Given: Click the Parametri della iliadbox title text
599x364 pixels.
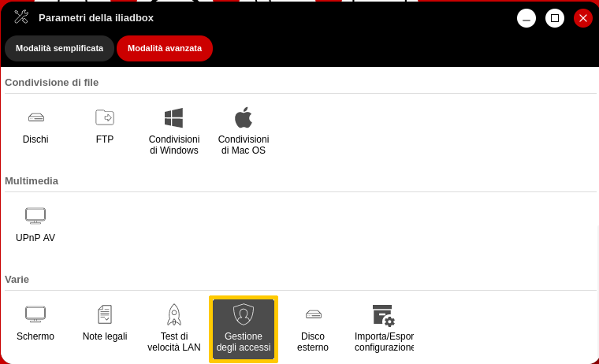Looking at the screenshot, I should click(96, 18).
